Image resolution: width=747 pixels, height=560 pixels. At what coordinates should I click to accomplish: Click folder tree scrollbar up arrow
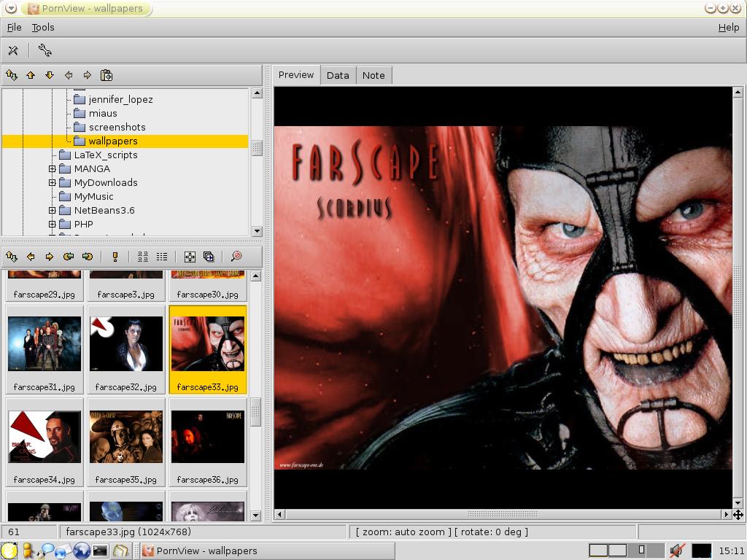(257, 93)
